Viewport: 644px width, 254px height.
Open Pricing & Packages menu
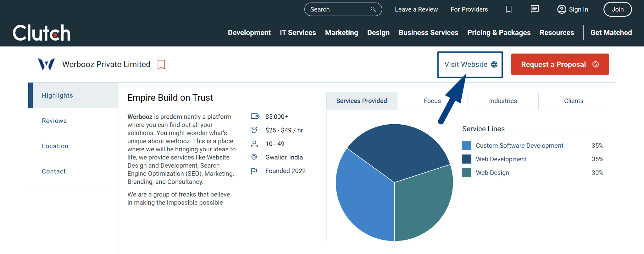[499, 33]
